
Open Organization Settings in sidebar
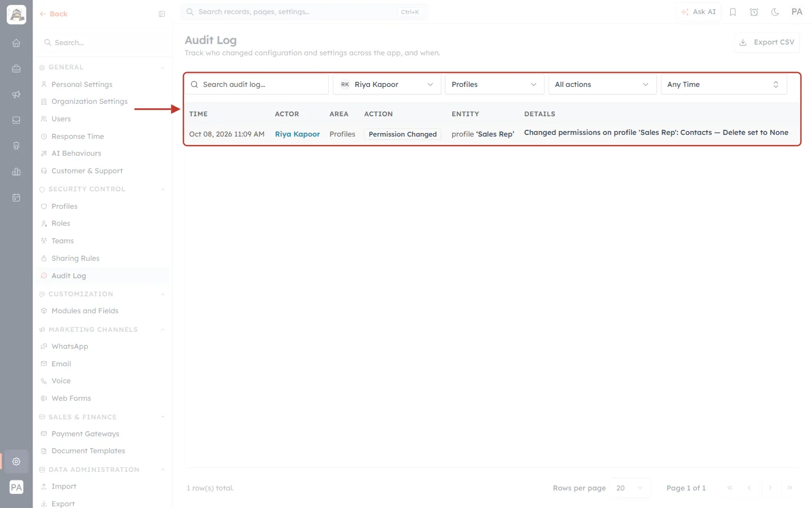click(89, 102)
